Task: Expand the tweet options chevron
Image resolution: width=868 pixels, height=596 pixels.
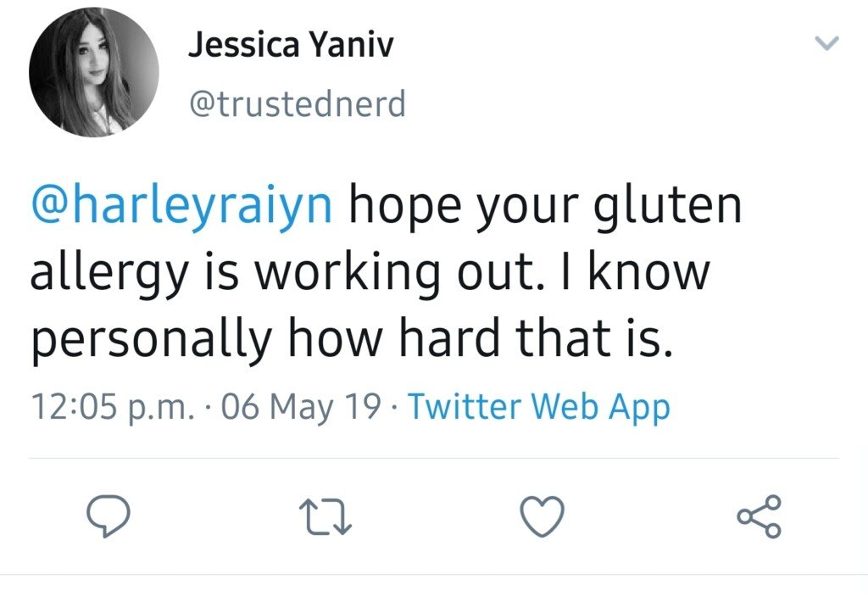Action: 827,42
